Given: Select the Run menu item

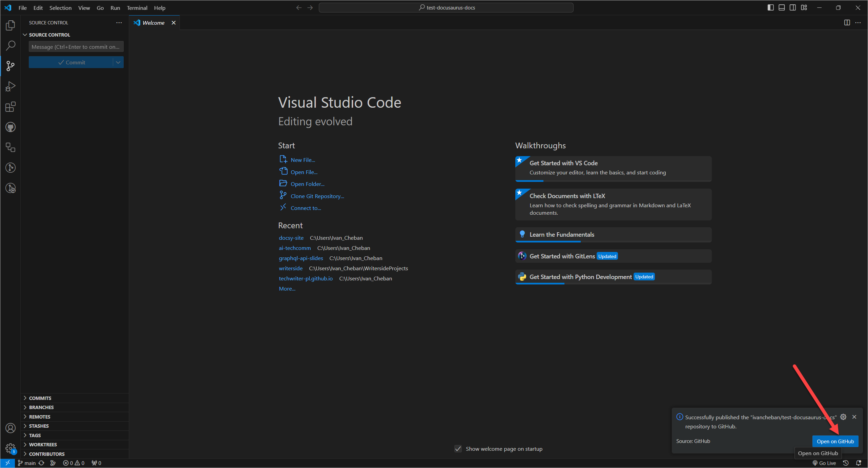Looking at the screenshot, I should [x=115, y=7].
